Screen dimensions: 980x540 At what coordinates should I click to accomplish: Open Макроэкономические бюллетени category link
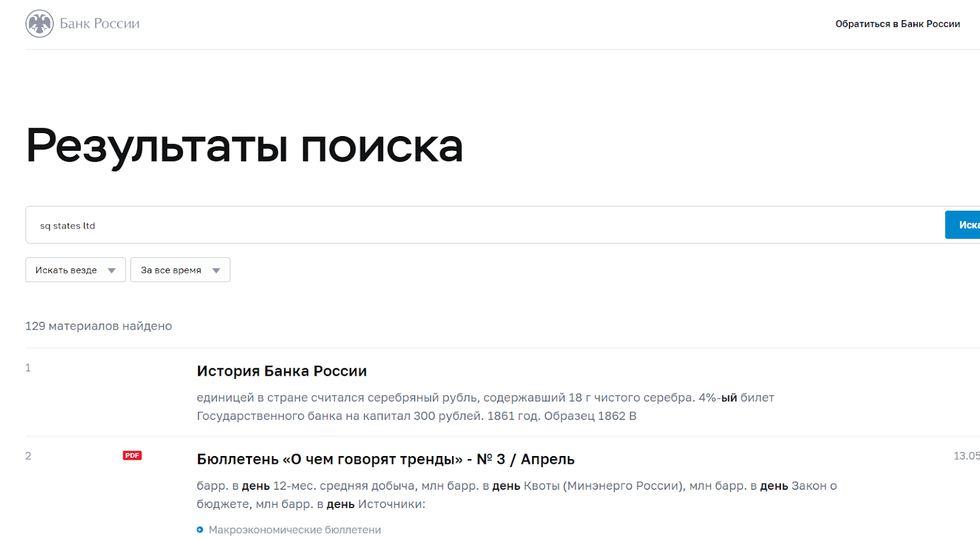295,530
